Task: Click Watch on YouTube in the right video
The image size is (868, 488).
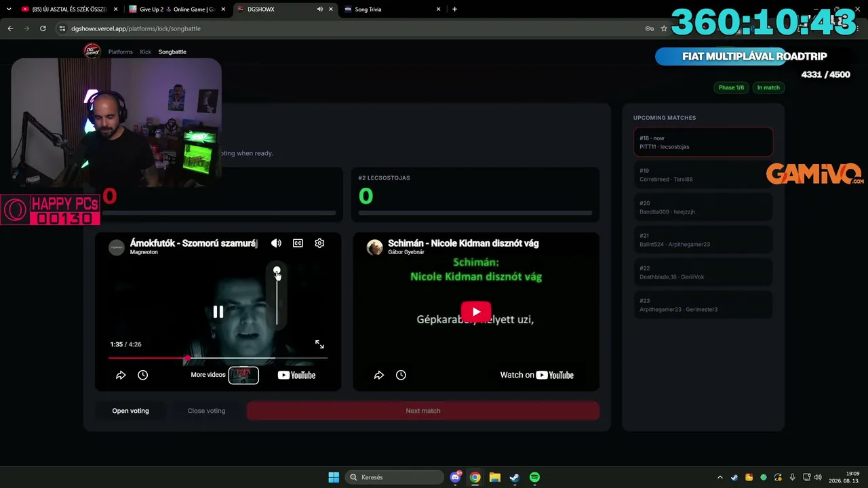Action: pos(537,375)
